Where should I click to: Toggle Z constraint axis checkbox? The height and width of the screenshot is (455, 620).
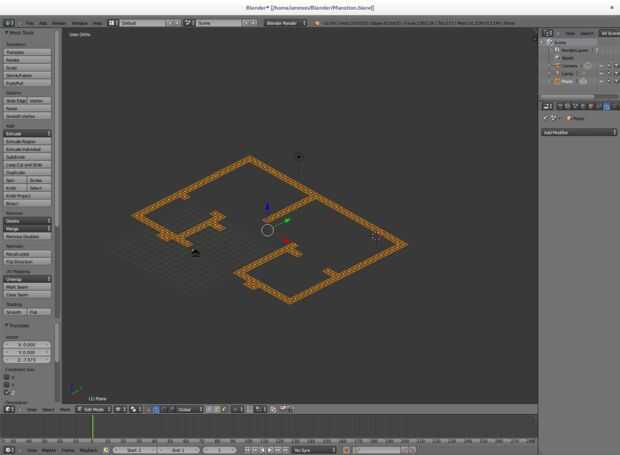point(7,392)
